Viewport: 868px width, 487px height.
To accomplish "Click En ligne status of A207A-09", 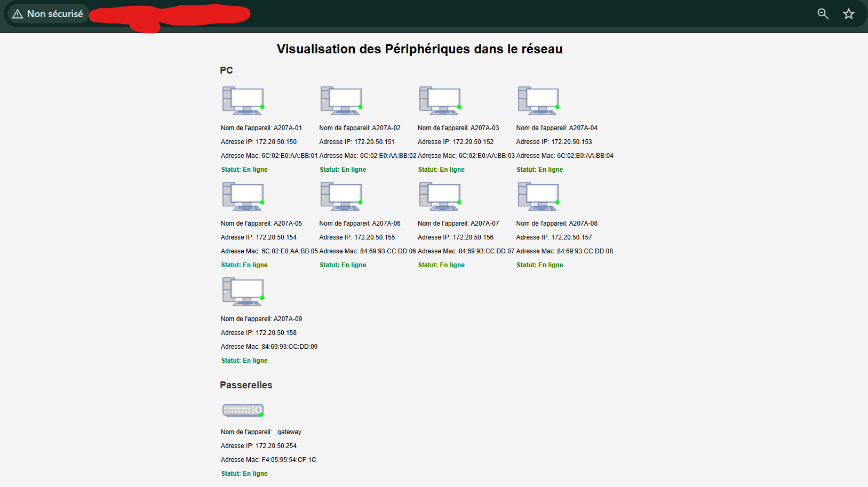I will pyautogui.click(x=256, y=361).
